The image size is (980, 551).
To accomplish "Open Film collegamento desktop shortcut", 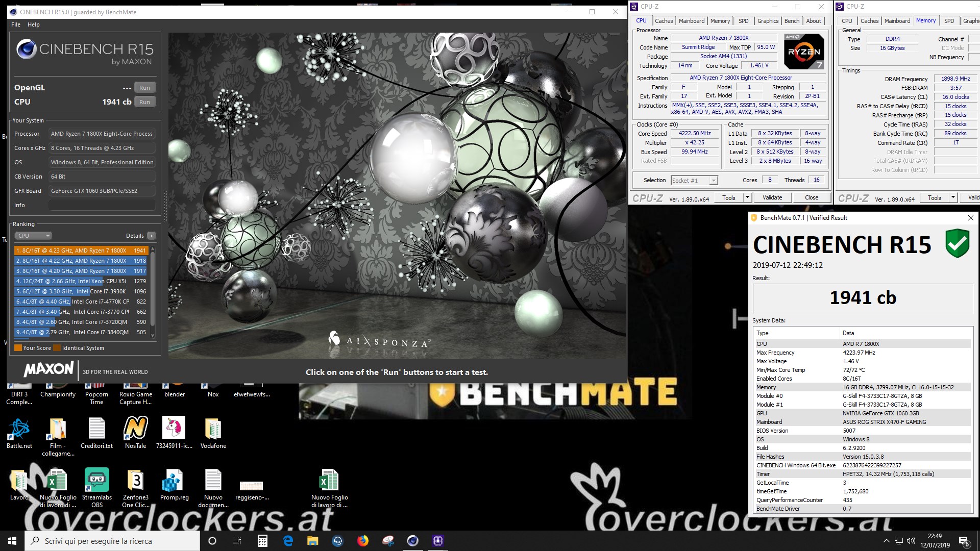I will [58, 437].
